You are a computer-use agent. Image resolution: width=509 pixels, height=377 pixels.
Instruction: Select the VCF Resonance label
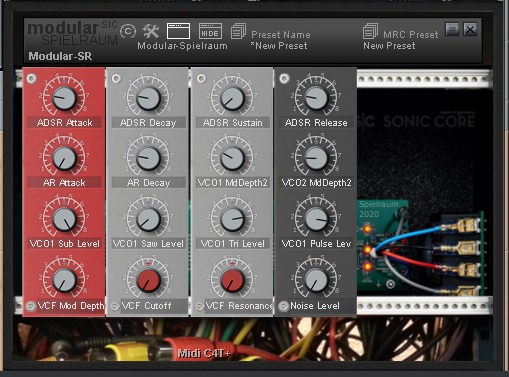(x=239, y=306)
